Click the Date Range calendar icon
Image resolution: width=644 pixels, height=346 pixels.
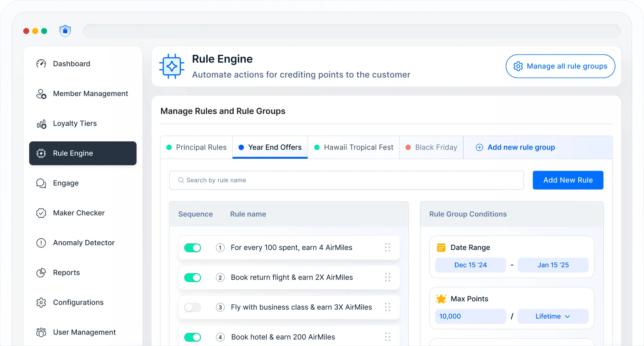[x=441, y=247]
